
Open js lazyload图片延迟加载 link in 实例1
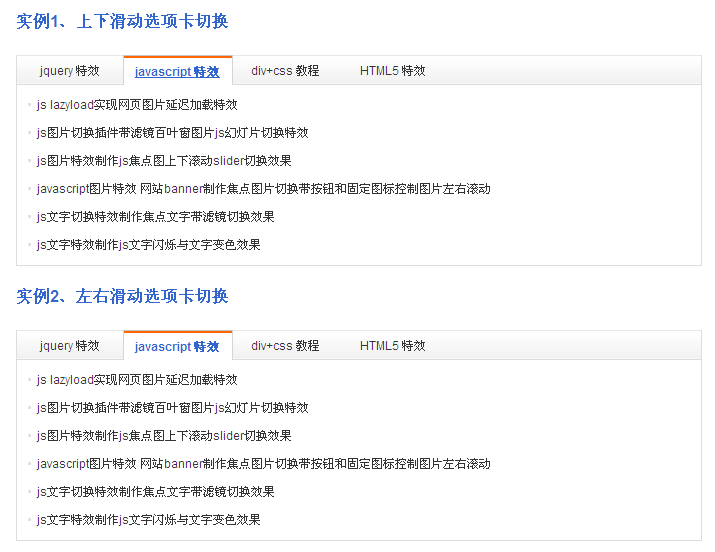pyautogui.click(x=137, y=105)
